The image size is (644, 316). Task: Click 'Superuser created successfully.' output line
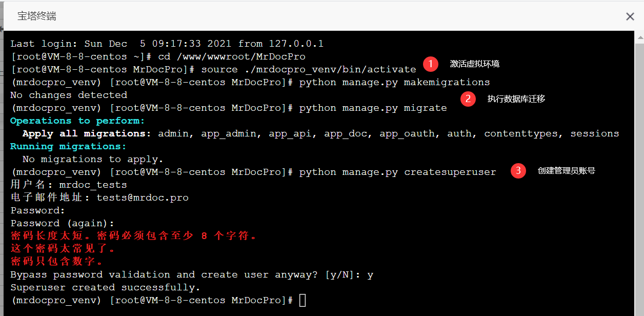pyautogui.click(x=105, y=287)
